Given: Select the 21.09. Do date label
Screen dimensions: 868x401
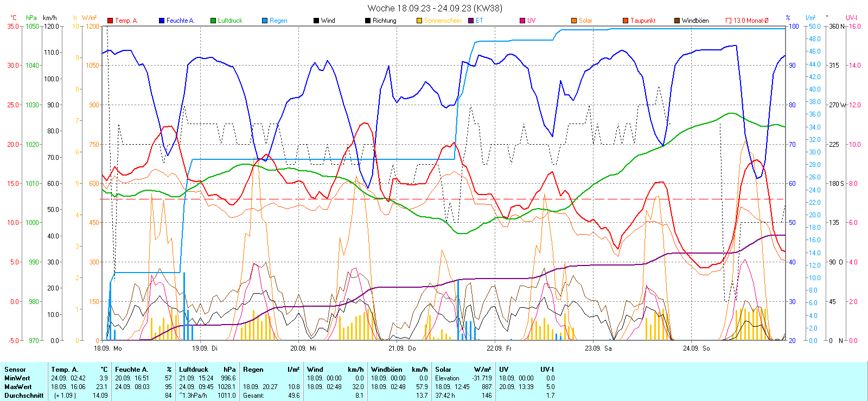Looking at the screenshot, I should point(402,348).
